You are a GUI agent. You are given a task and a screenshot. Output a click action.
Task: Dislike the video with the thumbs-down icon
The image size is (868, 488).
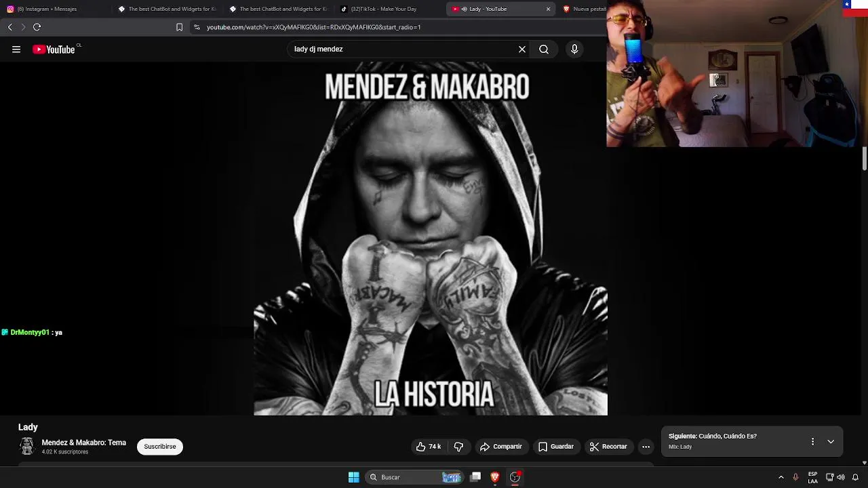(x=458, y=447)
